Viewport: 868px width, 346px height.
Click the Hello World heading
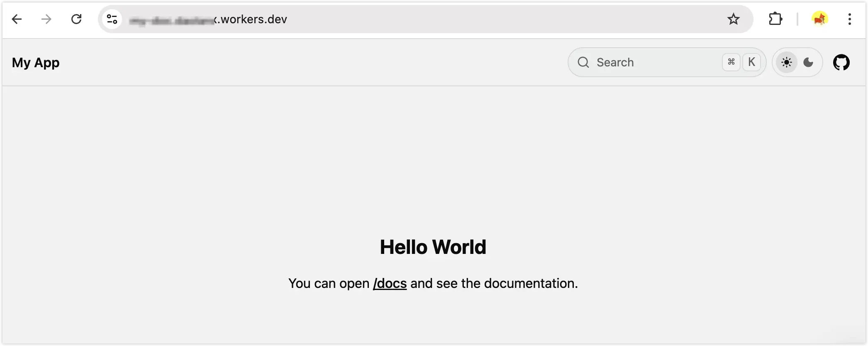tap(433, 247)
